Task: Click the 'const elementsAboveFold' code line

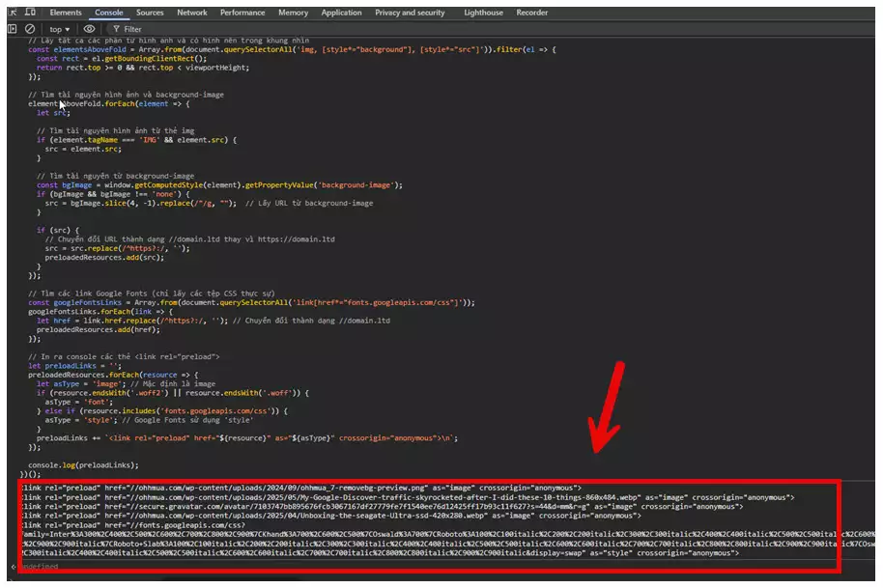Action: 292,49
